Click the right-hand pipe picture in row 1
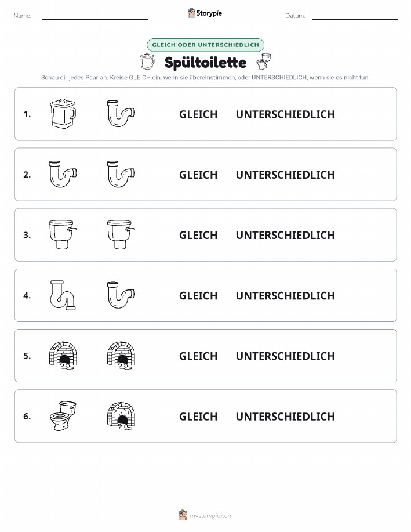 [x=121, y=114]
